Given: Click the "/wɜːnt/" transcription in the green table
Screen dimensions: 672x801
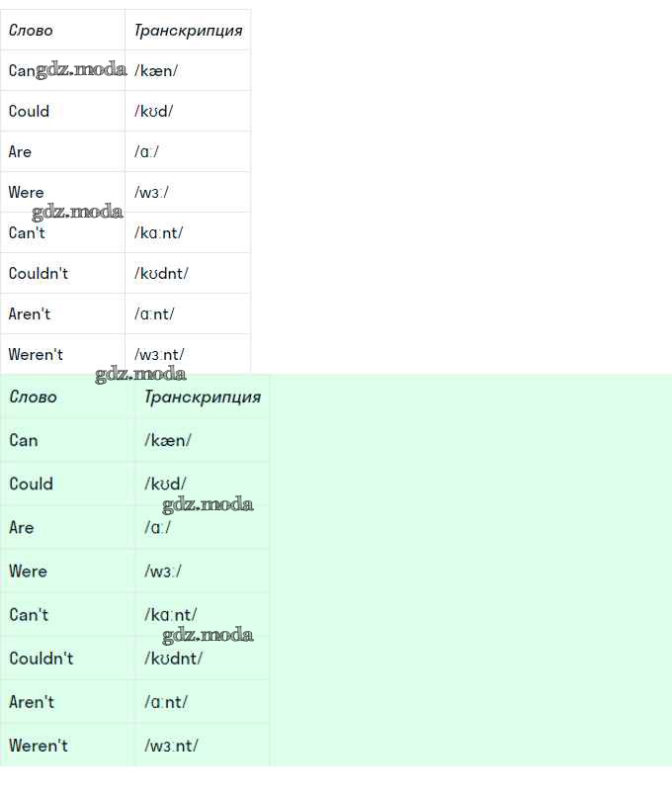Looking at the screenshot, I should pyautogui.click(x=171, y=745).
